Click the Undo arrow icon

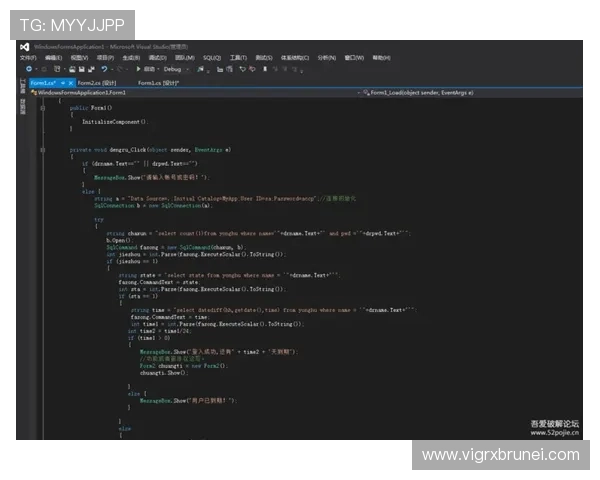coord(104,69)
